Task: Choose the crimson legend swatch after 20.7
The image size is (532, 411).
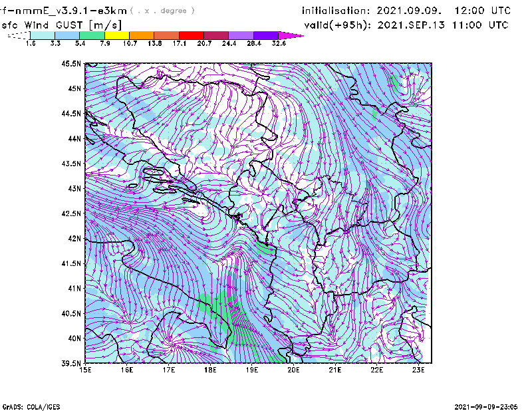Action: [216, 35]
